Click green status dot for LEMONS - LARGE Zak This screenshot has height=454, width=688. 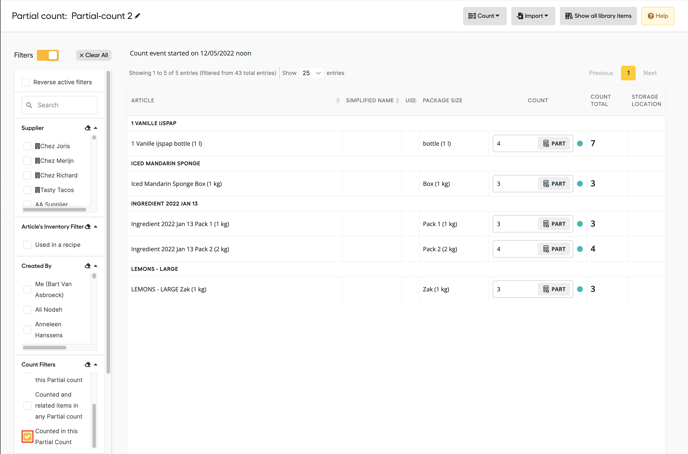pyautogui.click(x=580, y=290)
